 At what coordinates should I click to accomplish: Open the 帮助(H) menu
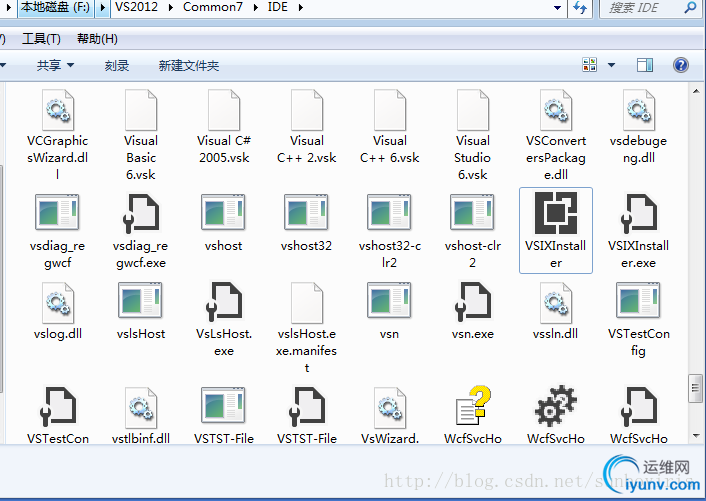[x=97, y=39]
